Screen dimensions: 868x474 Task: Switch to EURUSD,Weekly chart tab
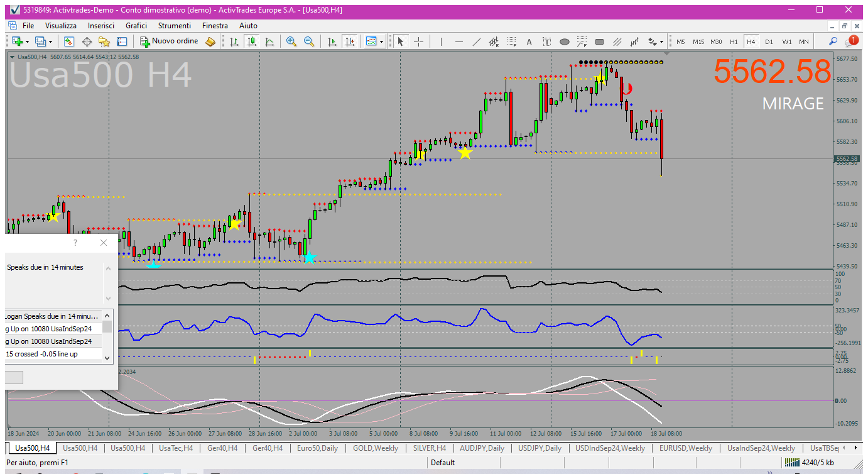pos(686,448)
